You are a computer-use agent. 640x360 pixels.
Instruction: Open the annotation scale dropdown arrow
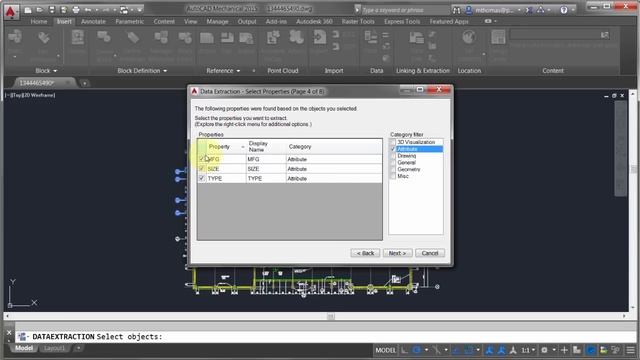(533, 350)
